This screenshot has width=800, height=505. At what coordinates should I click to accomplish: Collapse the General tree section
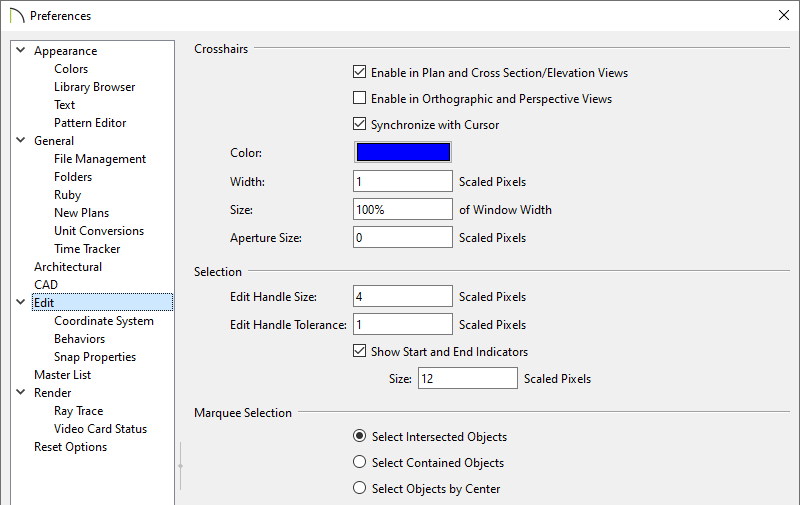click(x=21, y=140)
